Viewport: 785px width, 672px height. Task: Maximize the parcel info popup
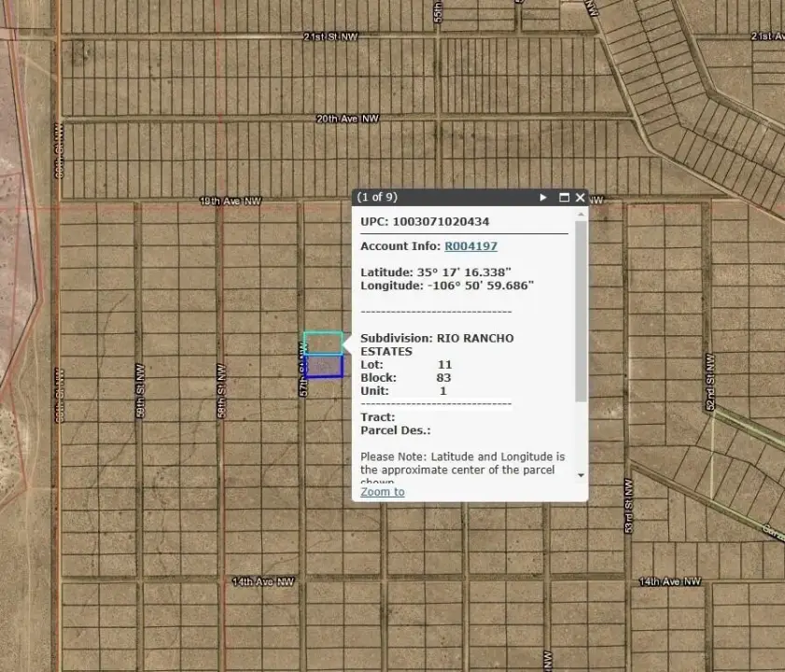tap(564, 198)
